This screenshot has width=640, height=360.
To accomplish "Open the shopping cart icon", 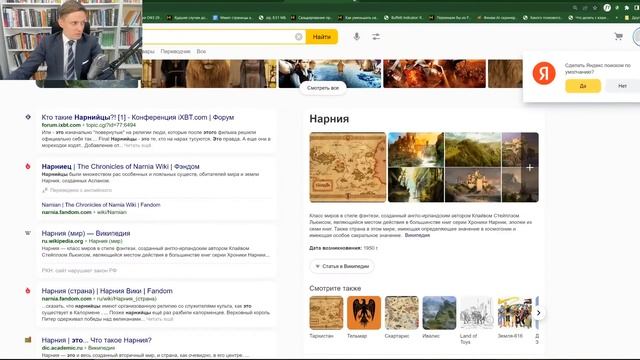I will (618, 37).
